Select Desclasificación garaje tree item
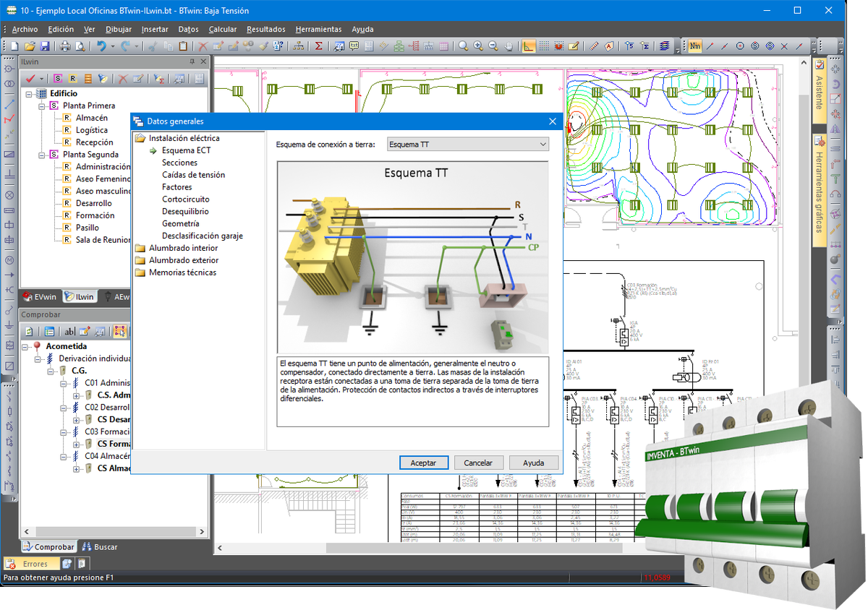This screenshot has width=868, height=610. coord(203,236)
